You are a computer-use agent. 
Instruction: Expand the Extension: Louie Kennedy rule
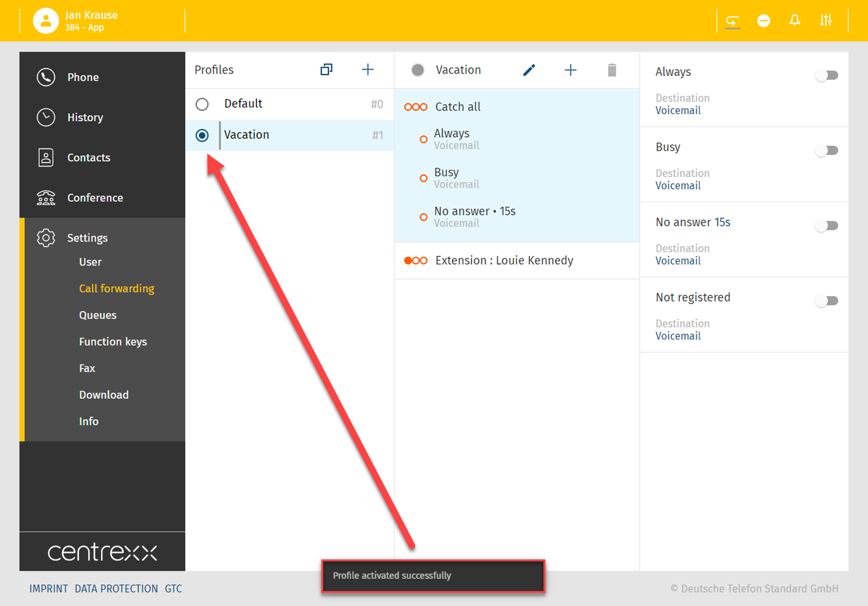click(x=503, y=260)
